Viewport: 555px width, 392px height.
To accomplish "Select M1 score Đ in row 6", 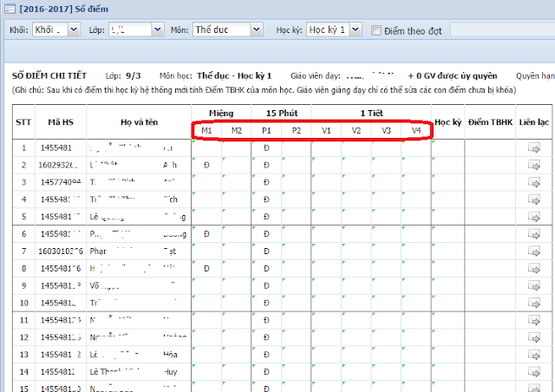I will [x=206, y=233].
